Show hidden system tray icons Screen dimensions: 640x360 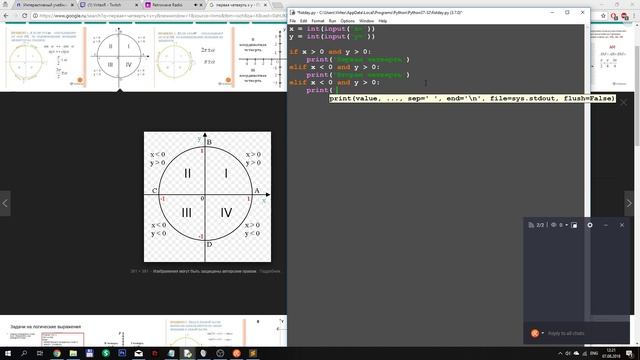(560, 353)
